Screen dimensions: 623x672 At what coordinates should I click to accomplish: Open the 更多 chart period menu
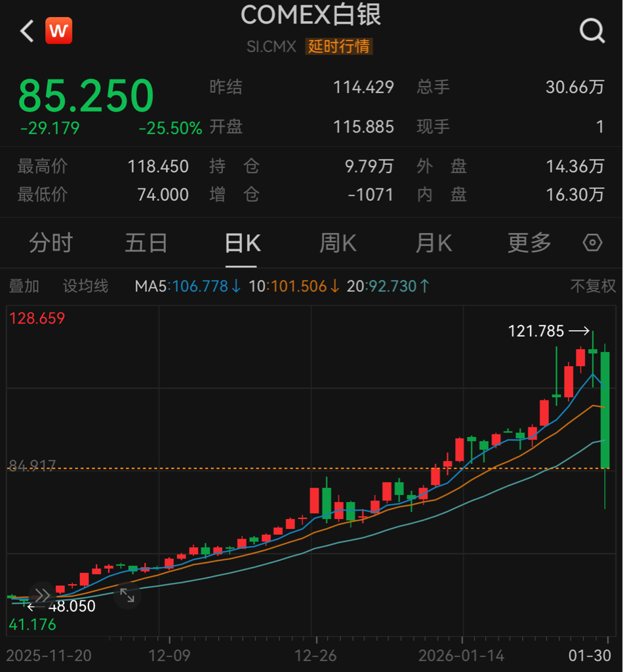[529, 243]
